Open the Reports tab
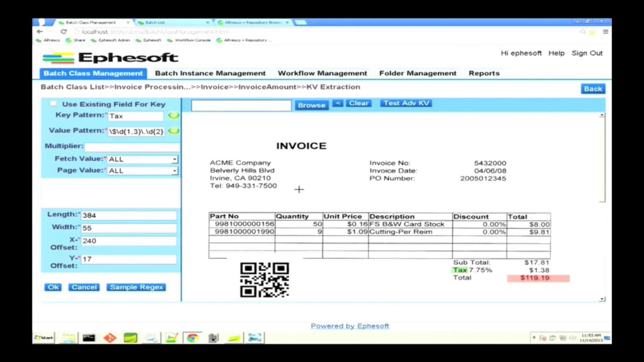The width and height of the screenshot is (644, 362). click(484, 73)
